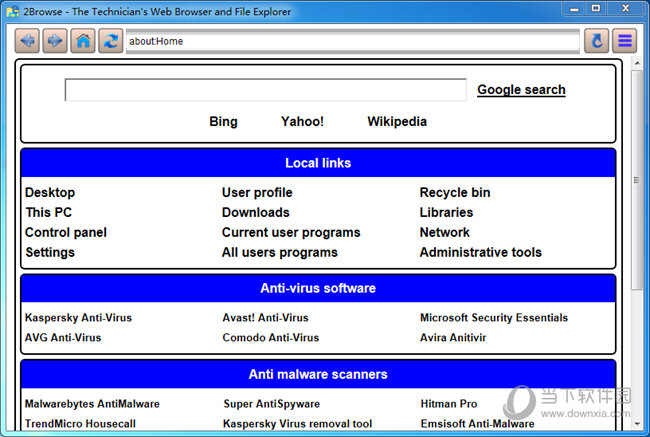Image resolution: width=650 pixels, height=437 pixels.
Task: Open Network link
Action: (445, 232)
